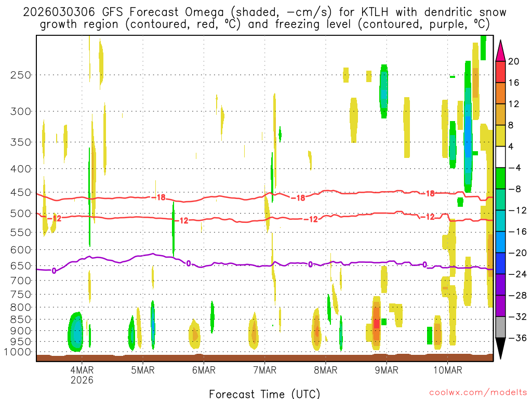This screenshot has width=532, height=399.
Task: Click the 8MAR time axis label
Action: point(326,370)
